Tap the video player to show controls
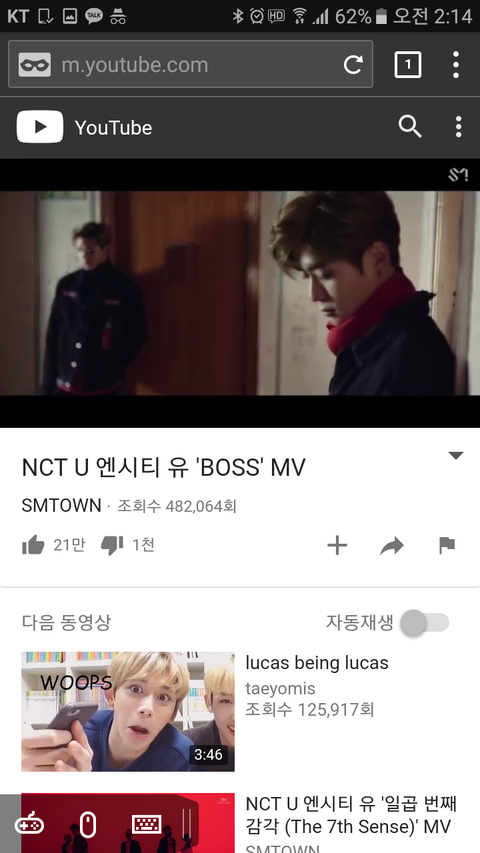 [x=240, y=293]
